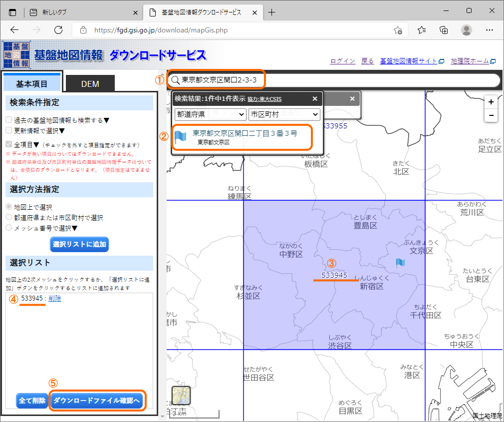Click the 台東区 label on the map

click(x=478, y=279)
